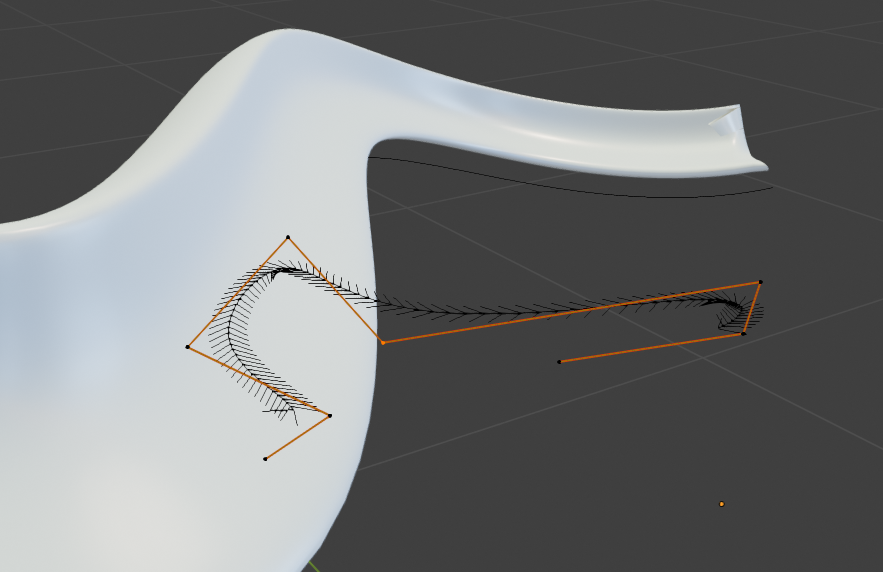Click the orange segment leading to the lowest point
This screenshot has height=572, width=883.
click(x=297, y=437)
